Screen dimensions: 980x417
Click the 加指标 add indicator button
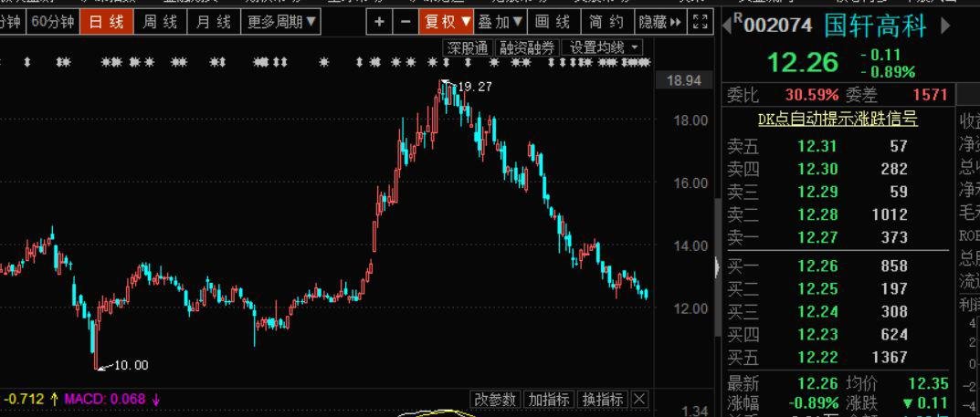[x=550, y=400]
